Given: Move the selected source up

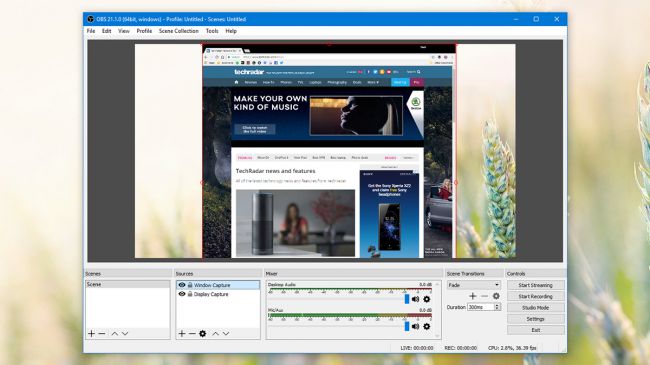Looking at the screenshot, I should point(215,333).
